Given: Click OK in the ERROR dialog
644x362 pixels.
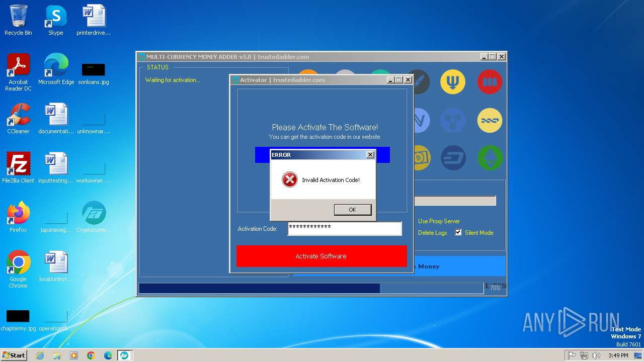Looking at the screenshot, I should 352,210.
